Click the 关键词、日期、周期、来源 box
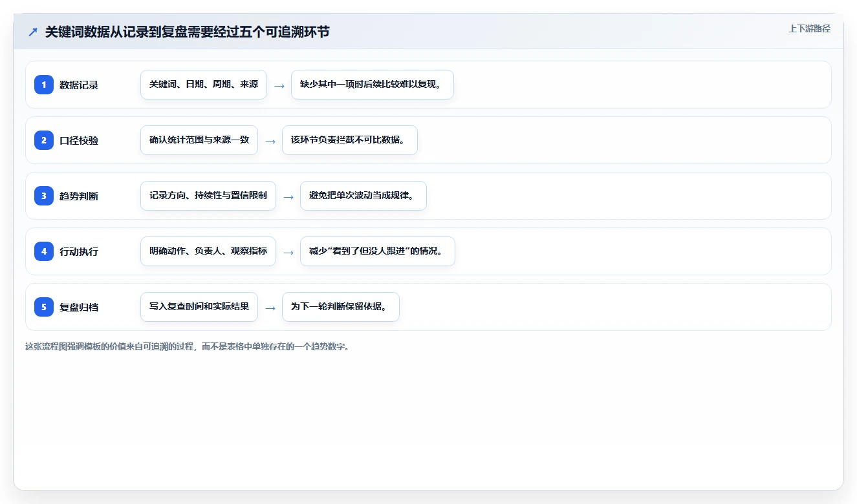This screenshot has width=857, height=504. (x=204, y=85)
